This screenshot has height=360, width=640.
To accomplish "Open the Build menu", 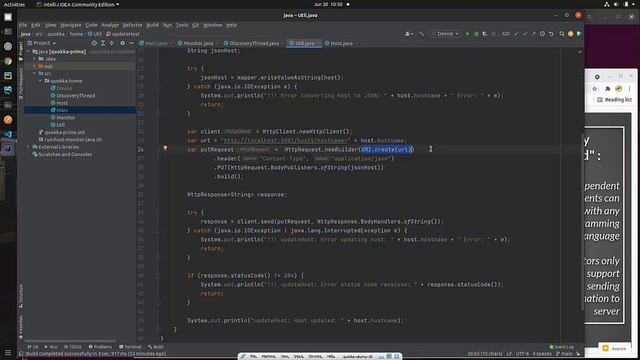I will click(x=152, y=25).
